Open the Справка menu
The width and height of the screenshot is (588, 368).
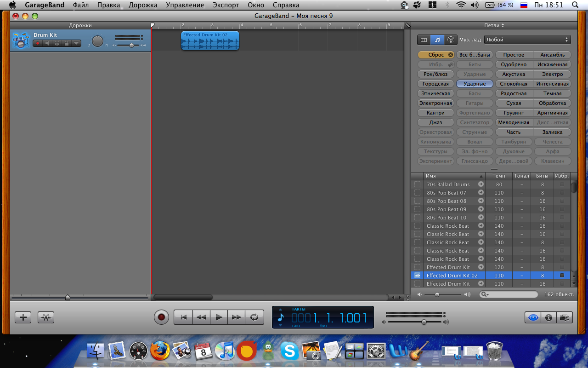point(286,5)
